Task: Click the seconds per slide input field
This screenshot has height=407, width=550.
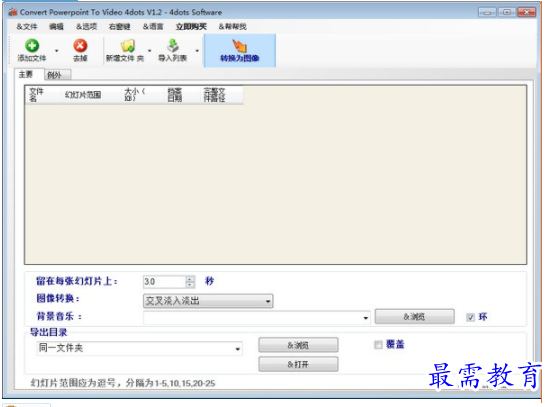Action: pos(164,282)
